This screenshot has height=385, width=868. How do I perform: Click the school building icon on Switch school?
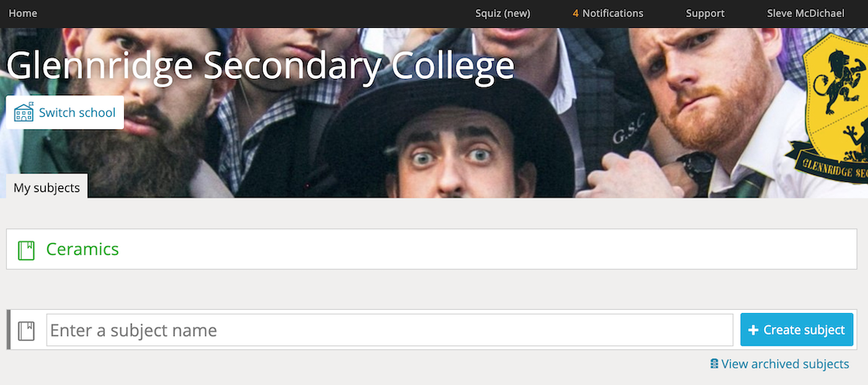coord(24,113)
